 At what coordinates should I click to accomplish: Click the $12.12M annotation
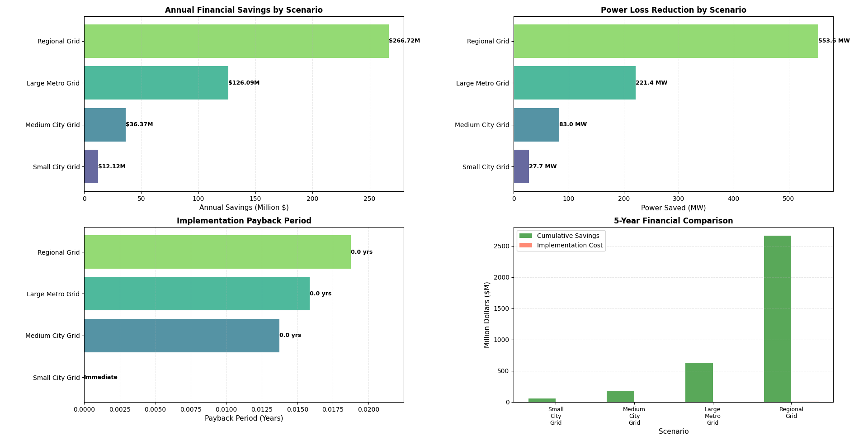(x=111, y=166)
